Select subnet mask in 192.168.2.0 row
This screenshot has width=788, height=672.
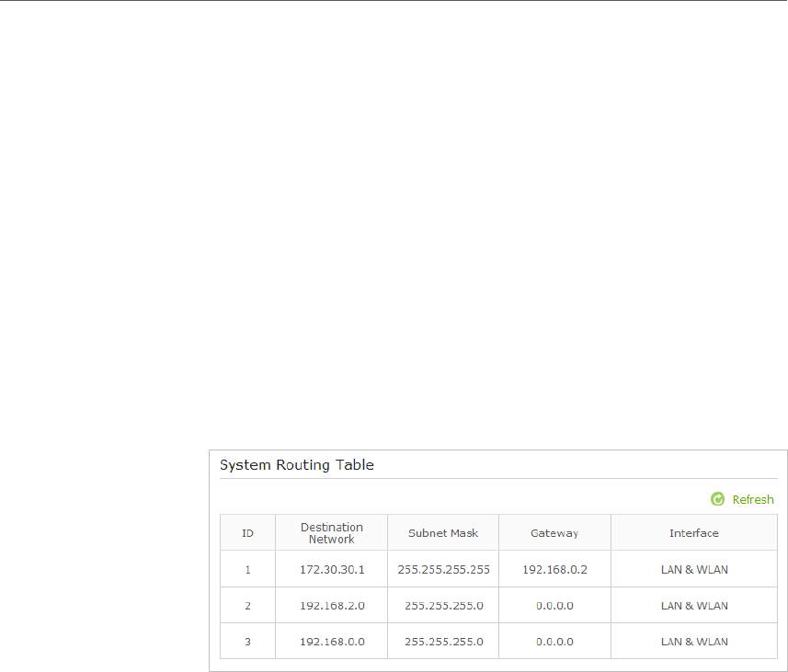[444, 606]
